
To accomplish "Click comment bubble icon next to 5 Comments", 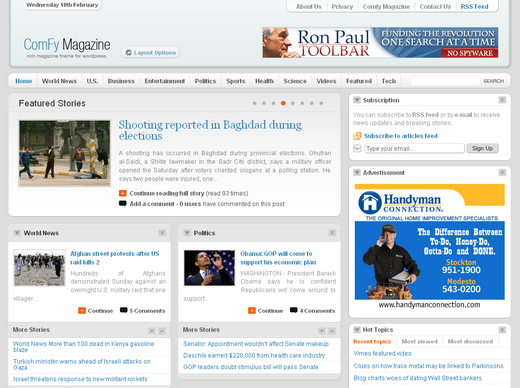I will [124, 310].
